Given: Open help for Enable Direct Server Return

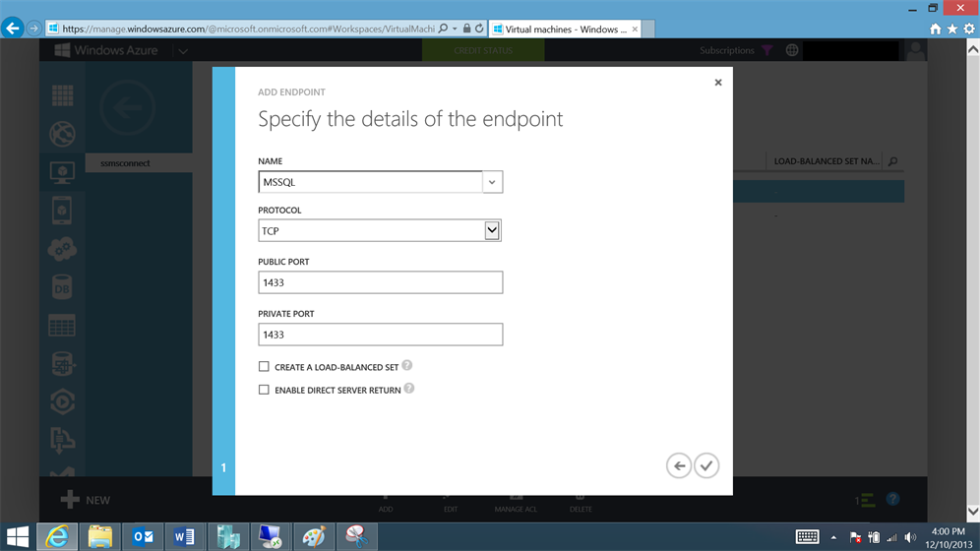Looking at the screenshot, I should click(408, 389).
